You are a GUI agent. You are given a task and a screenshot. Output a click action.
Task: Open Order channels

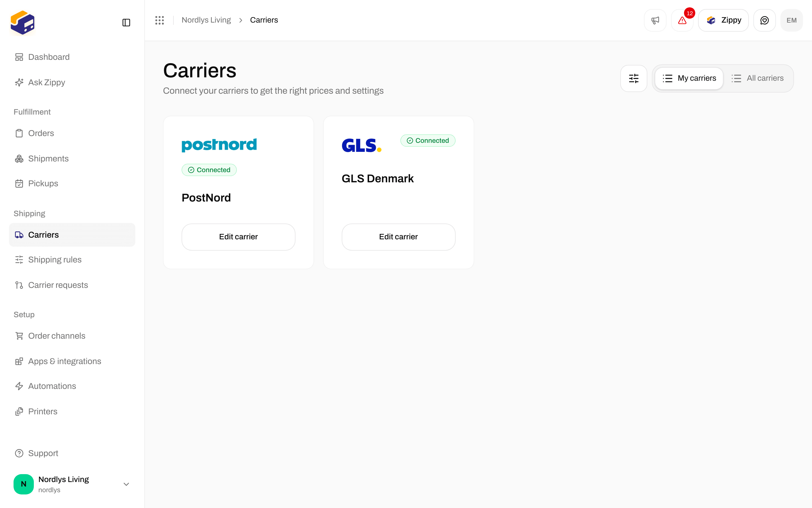pyautogui.click(x=72, y=336)
